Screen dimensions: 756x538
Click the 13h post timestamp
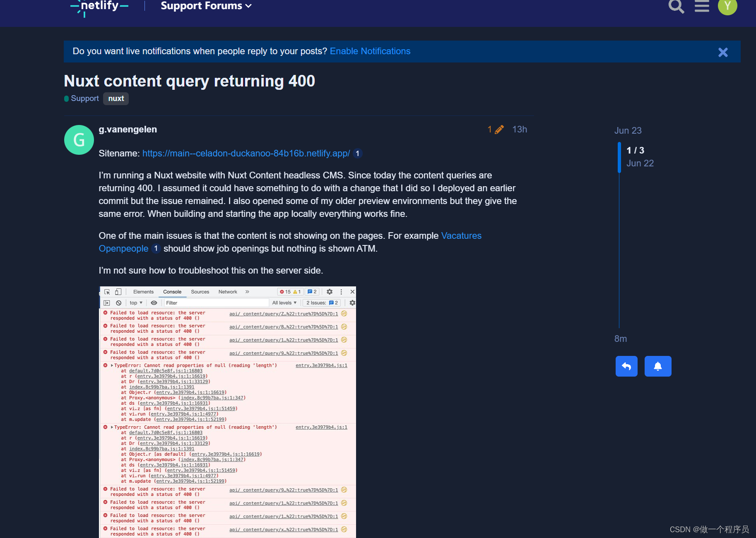tap(520, 130)
